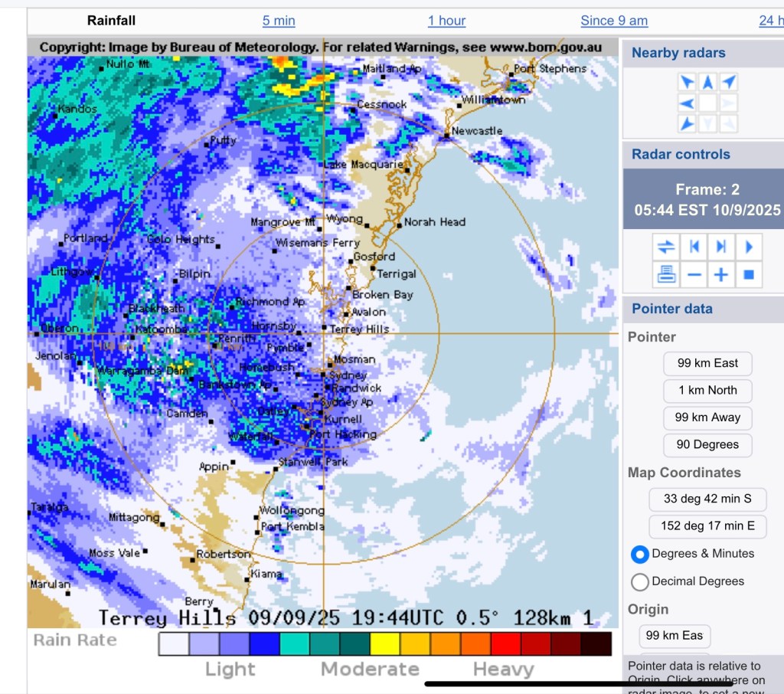
Task: Play the radar loop animation
Action: [749, 247]
